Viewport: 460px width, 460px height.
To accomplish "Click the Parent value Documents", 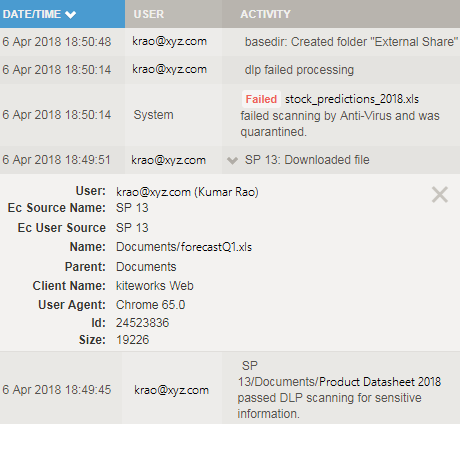I will pyautogui.click(x=146, y=267).
